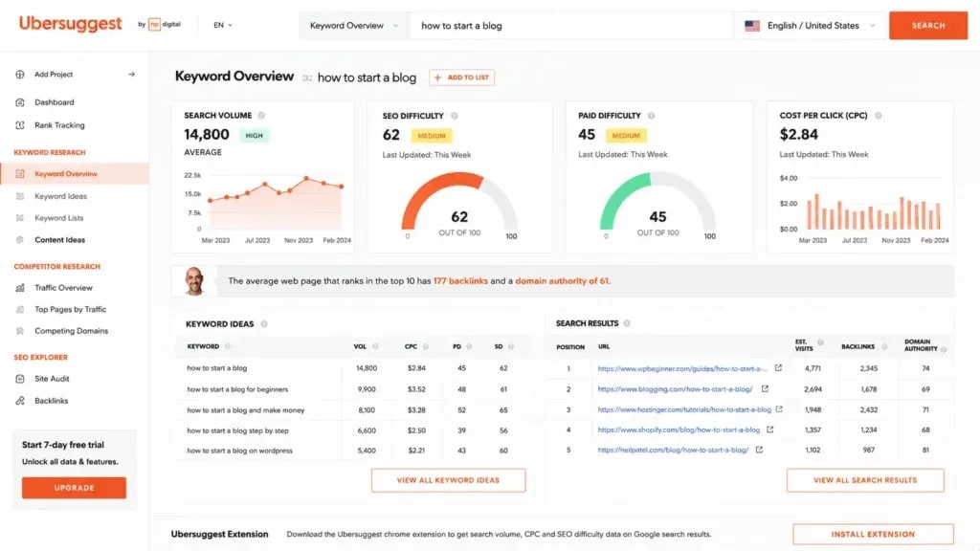Open Keyword Lists in sidebar

[x=58, y=218]
